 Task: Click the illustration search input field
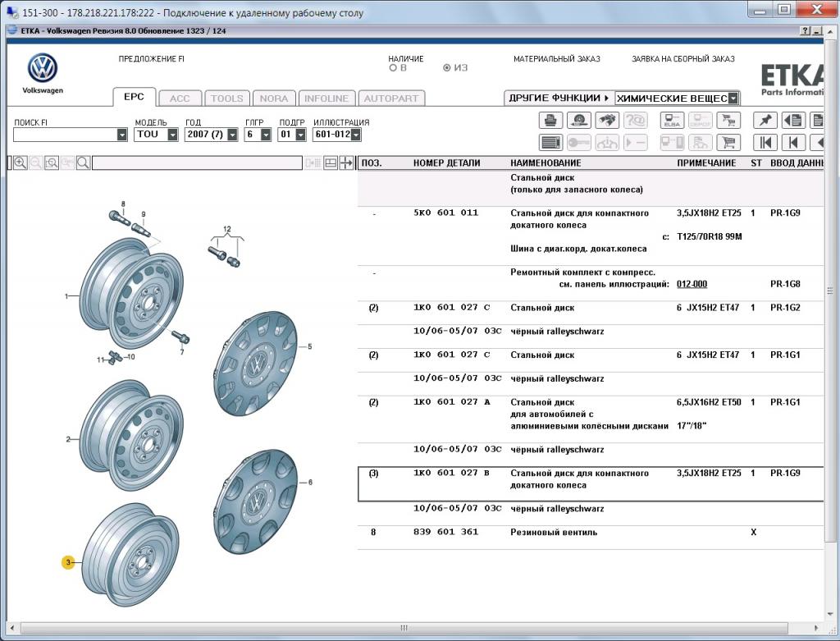tap(197, 163)
